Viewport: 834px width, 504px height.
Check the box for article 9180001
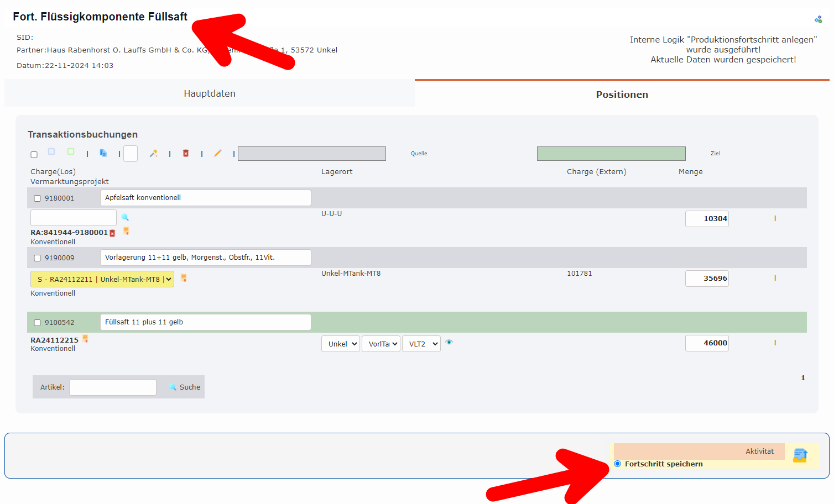click(38, 198)
